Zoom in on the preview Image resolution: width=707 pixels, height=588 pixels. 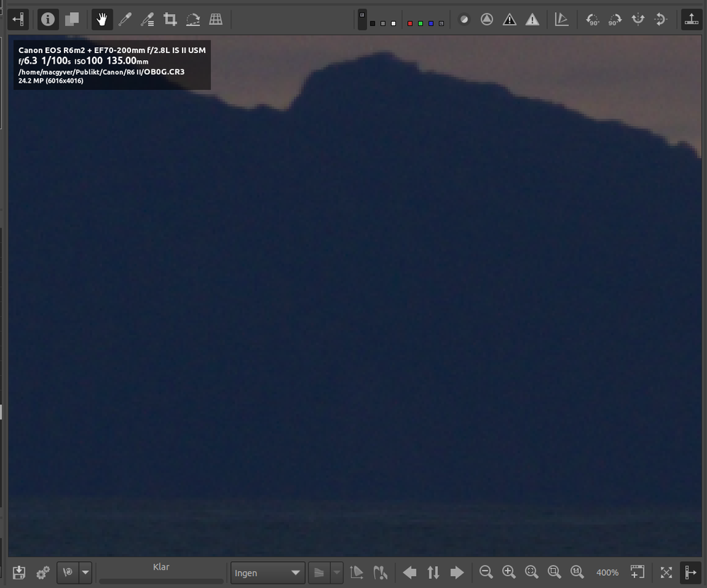click(x=509, y=572)
